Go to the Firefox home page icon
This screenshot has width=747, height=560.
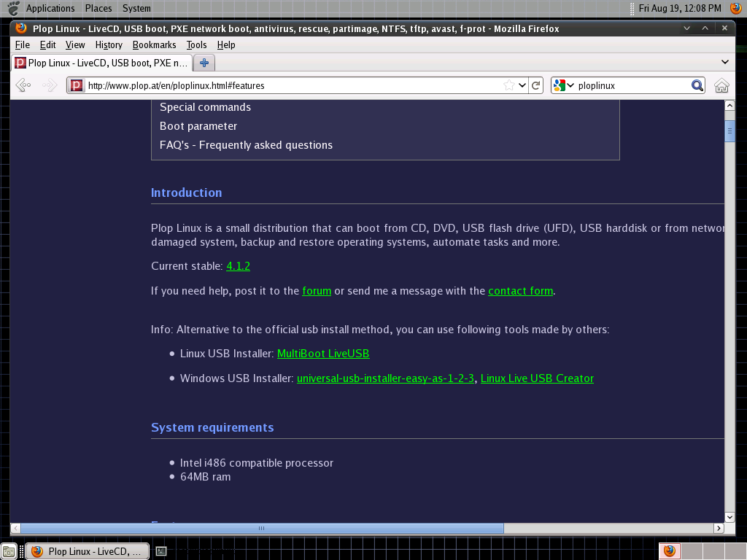coord(721,85)
